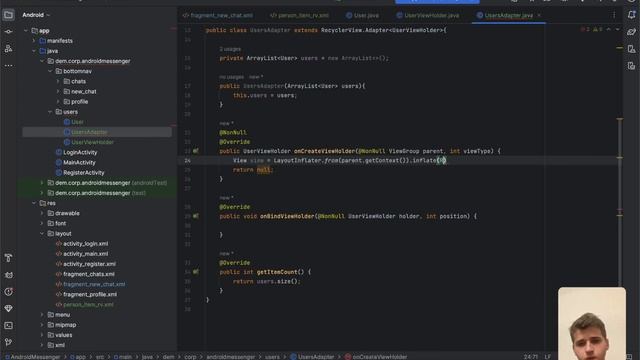The width and height of the screenshot is (640, 360).
Task: Open activity_register.xml layout file
Action: [x=89, y=264]
